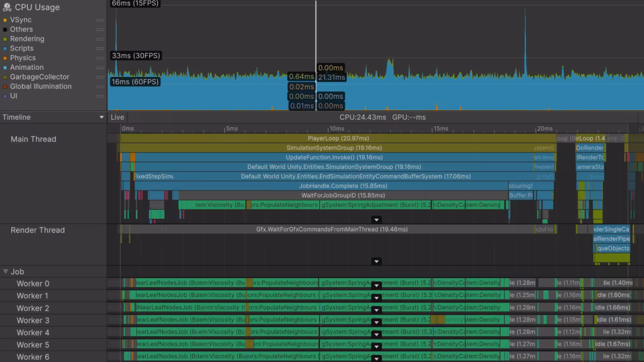The height and width of the screenshot is (362, 644).
Task: Select the Main Thread label
Action: pos(33,139)
